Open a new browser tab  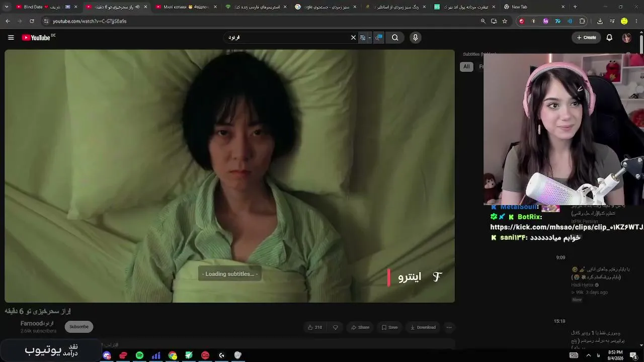point(575,7)
